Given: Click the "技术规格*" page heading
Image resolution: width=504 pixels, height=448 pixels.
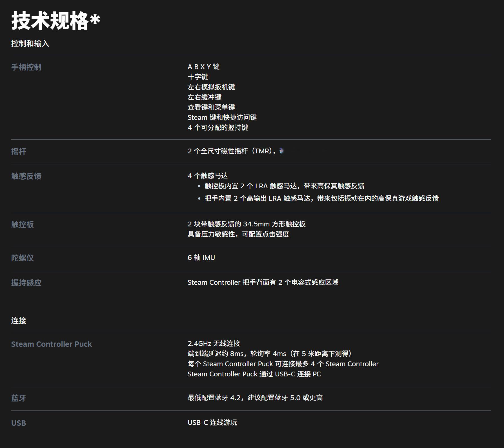Looking at the screenshot, I should pyautogui.click(x=56, y=21).
